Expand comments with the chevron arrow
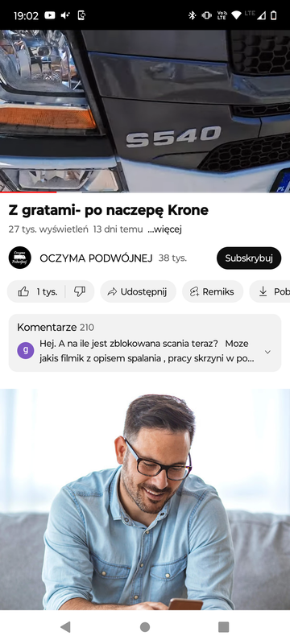Viewport: 290px width, 644px height. click(x=267, y=352)
